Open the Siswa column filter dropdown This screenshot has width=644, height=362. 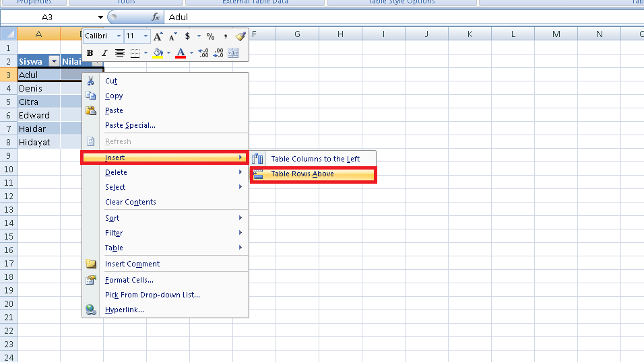point(54,62)
